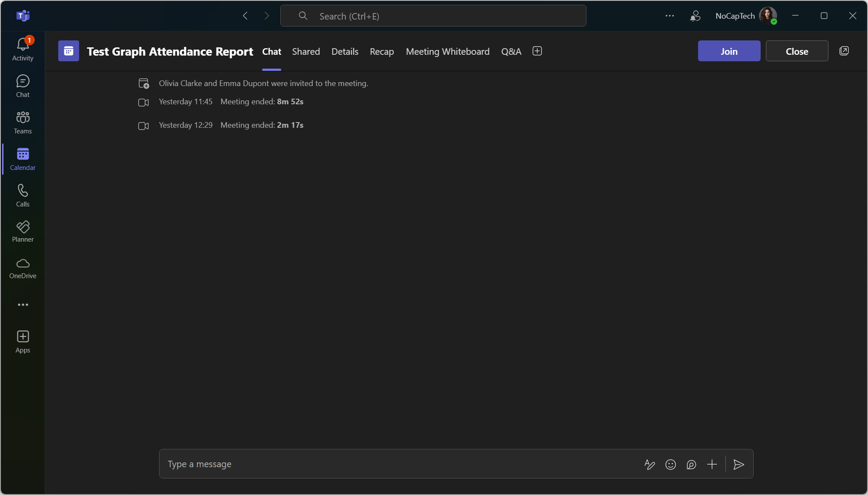Toggle the Meeting Whiteboard tab
This screenshot has width=868, height=495.
[448, 51]
